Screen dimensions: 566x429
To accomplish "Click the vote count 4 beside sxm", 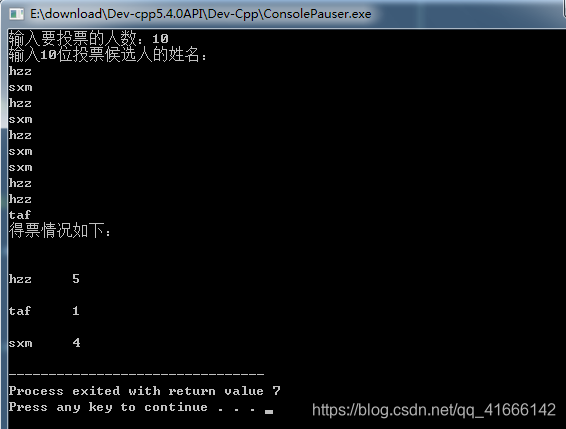I will click(x=76, y=342).
